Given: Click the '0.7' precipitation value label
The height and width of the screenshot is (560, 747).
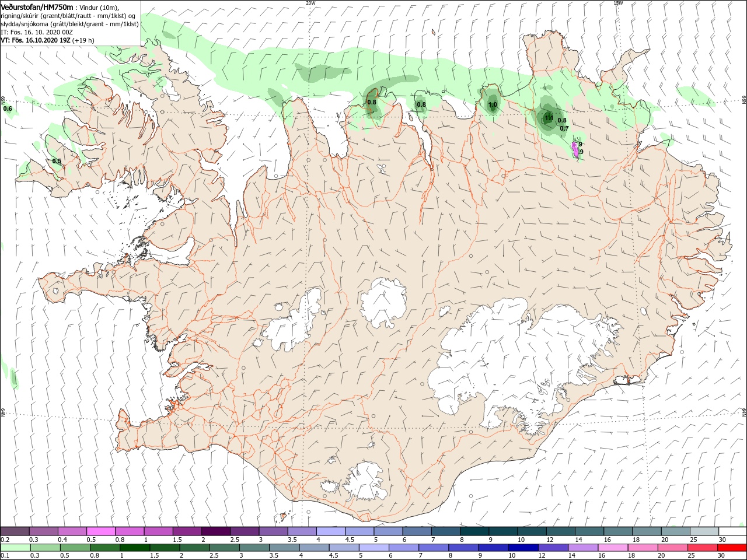Looking at the screenshot, I should pyautogui.click(x=564, y=128).
